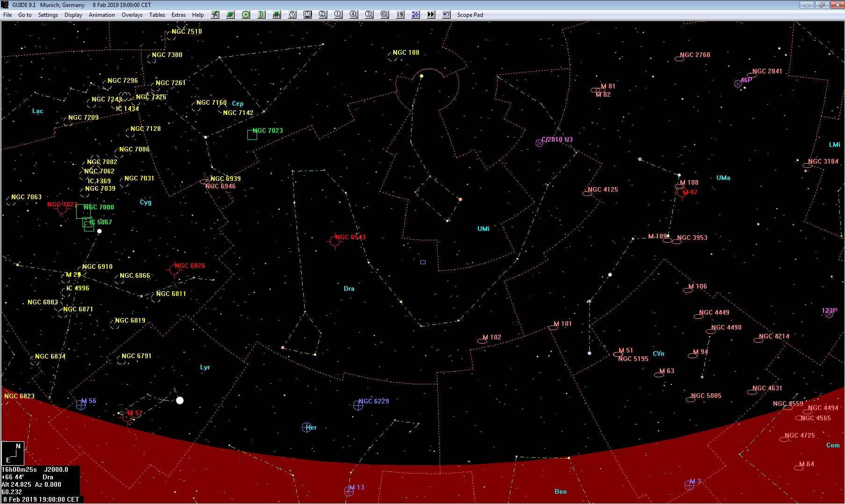Click the 'UMa' constellation label
The height and width of the screenshot is (504, 845).
pyautogui.click(x=723, y=178)
